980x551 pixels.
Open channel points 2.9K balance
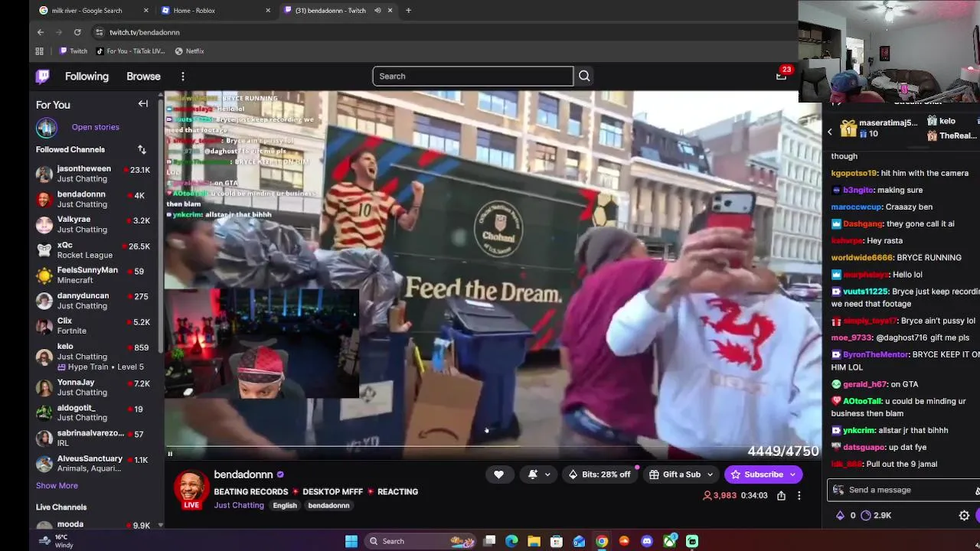pyautogui.click(x=877, y=515)
